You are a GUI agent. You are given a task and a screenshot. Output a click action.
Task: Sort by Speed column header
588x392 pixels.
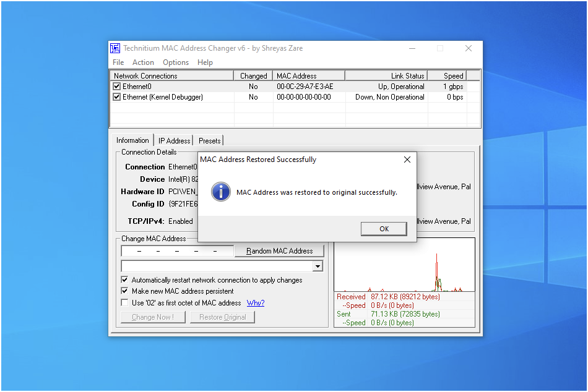[447, 75]
